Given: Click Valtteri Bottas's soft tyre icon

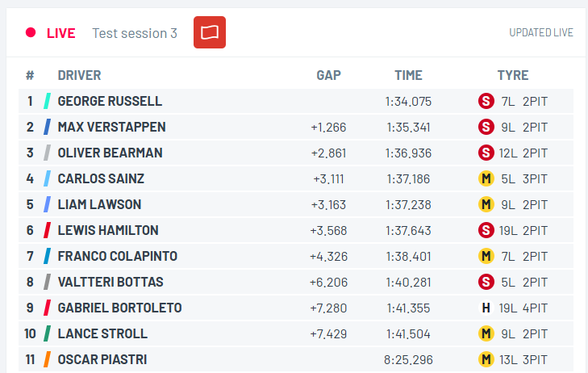Looking at the screenshot, I should click(x=486, y=283).
